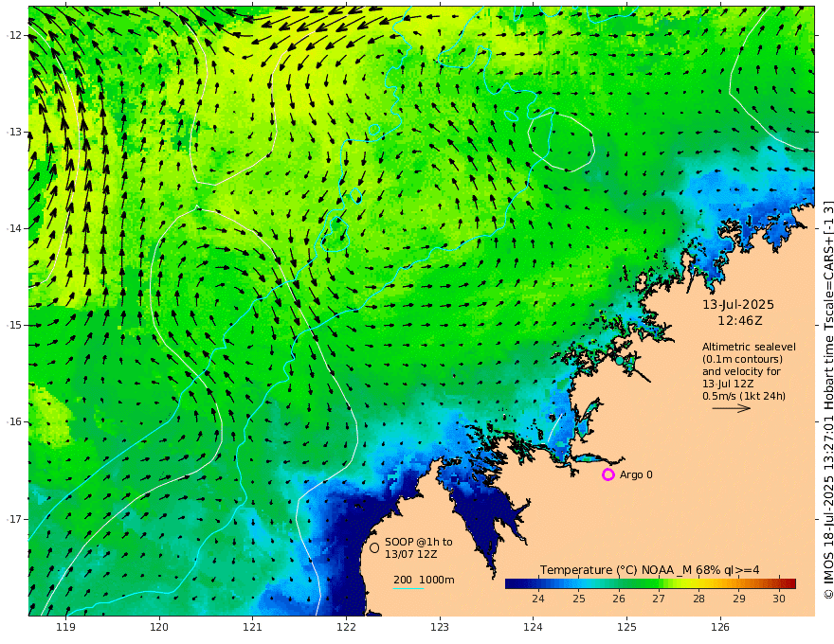Click the longitude 126 axis label

pos(720,627)
